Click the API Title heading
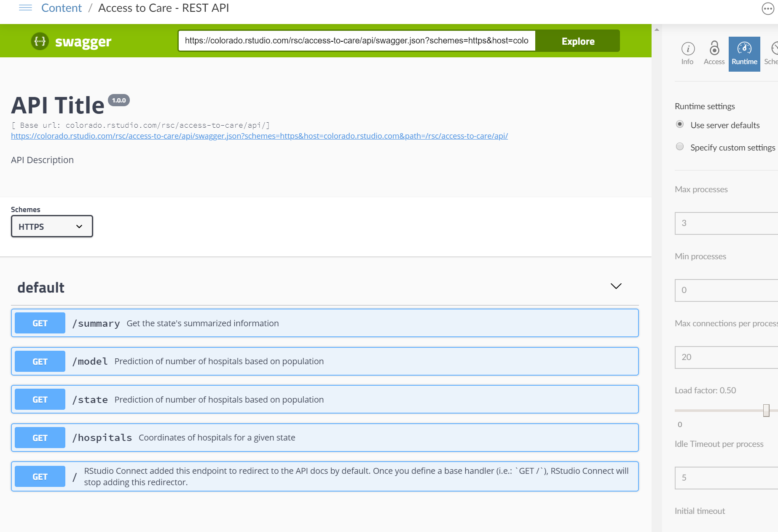 click(58, 105)
